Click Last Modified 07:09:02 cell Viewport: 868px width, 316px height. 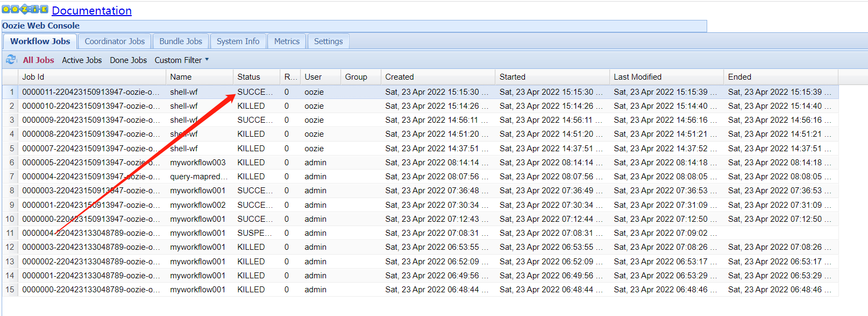coord(666,233)
